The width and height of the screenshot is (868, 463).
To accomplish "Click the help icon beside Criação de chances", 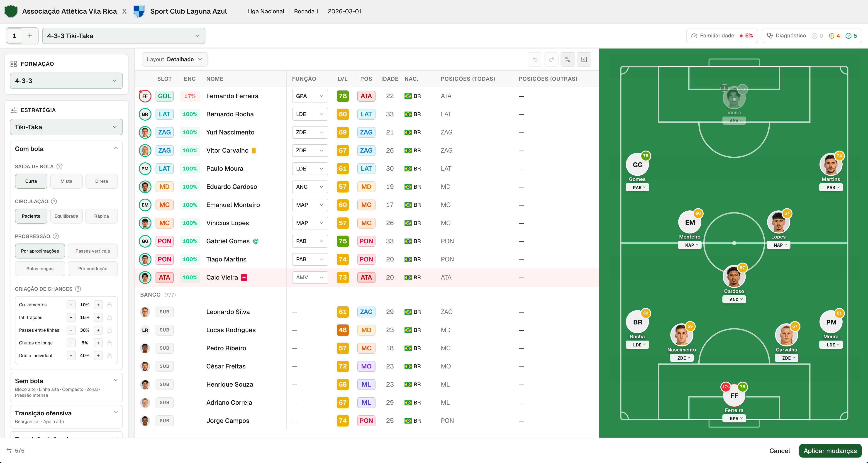I will (78, 289).
